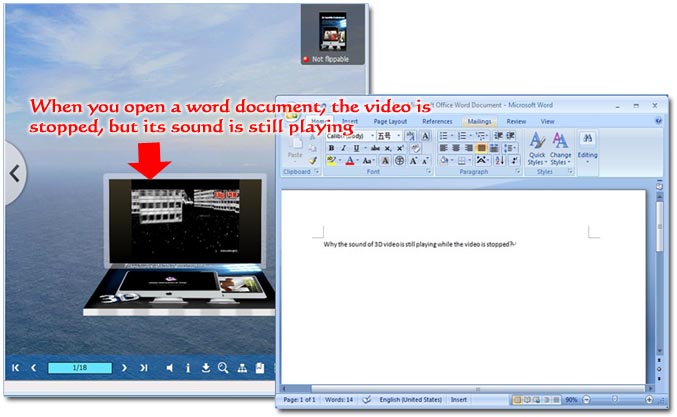677x417 pixels.
Task: Go to first page in flipbook toolbar
Action: click(16, 368)
